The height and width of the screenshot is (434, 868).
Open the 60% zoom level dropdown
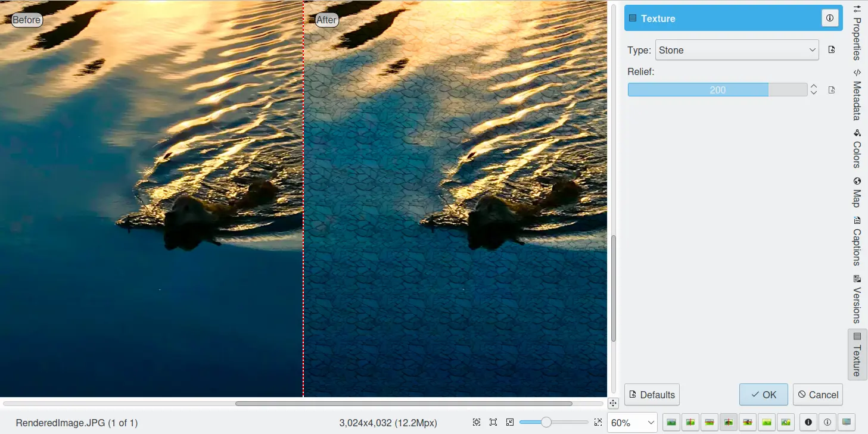(631, 423)
